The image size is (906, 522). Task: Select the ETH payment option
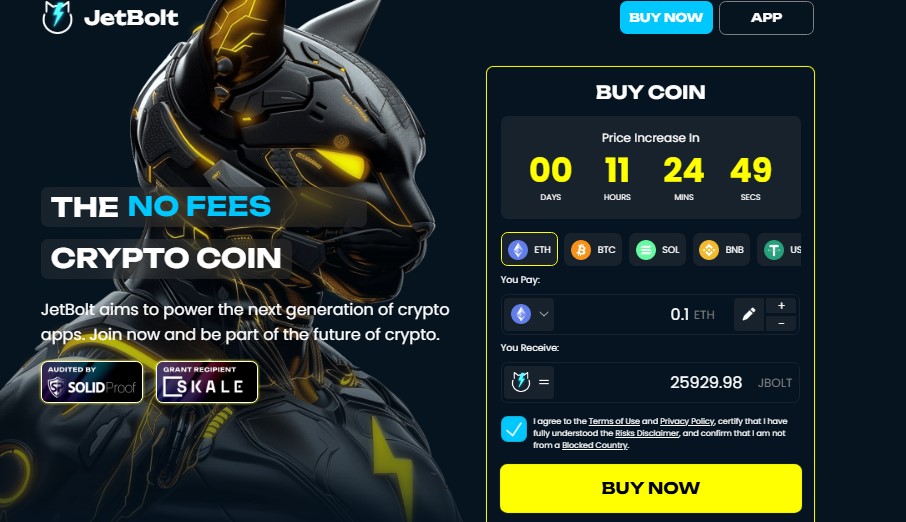(x=529, y=249)
